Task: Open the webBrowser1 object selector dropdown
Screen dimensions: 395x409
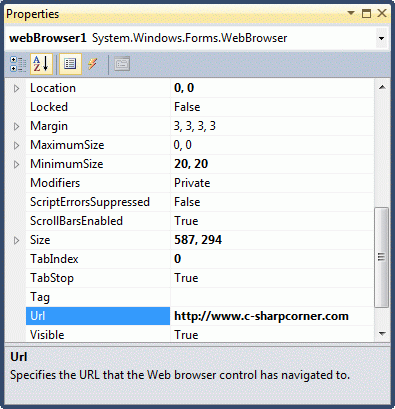Action: (381, 38)
